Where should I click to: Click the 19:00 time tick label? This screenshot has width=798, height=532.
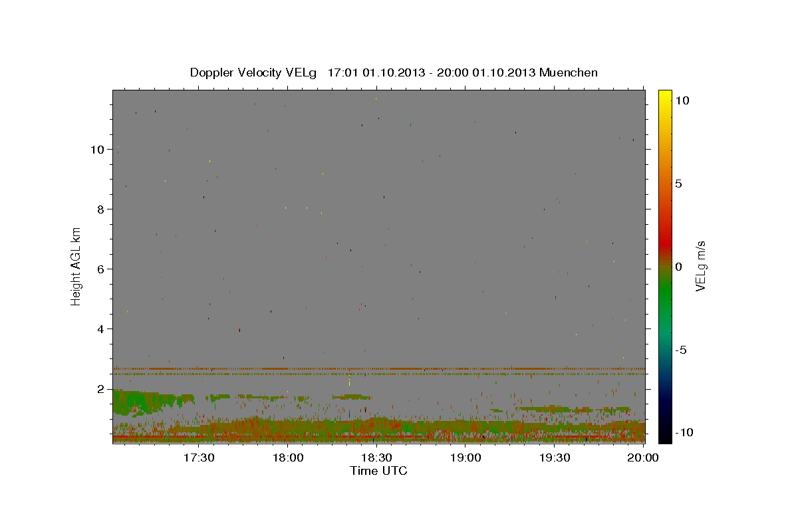coord(465,458)
